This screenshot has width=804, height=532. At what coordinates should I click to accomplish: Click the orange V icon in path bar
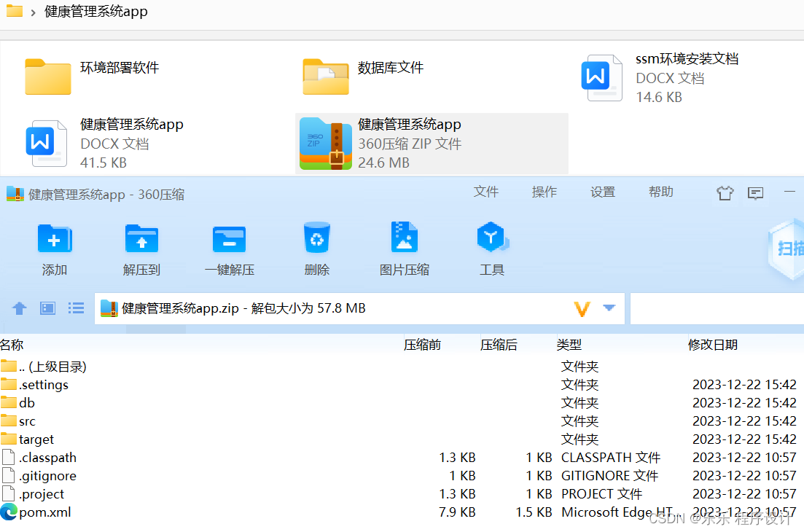[582, 308]
